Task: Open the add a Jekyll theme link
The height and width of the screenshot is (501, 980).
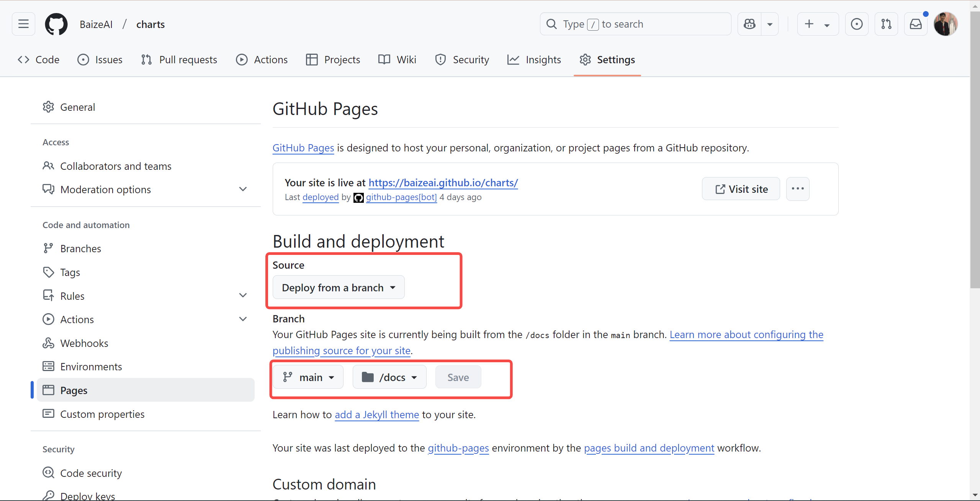Action: click(377, 415)
